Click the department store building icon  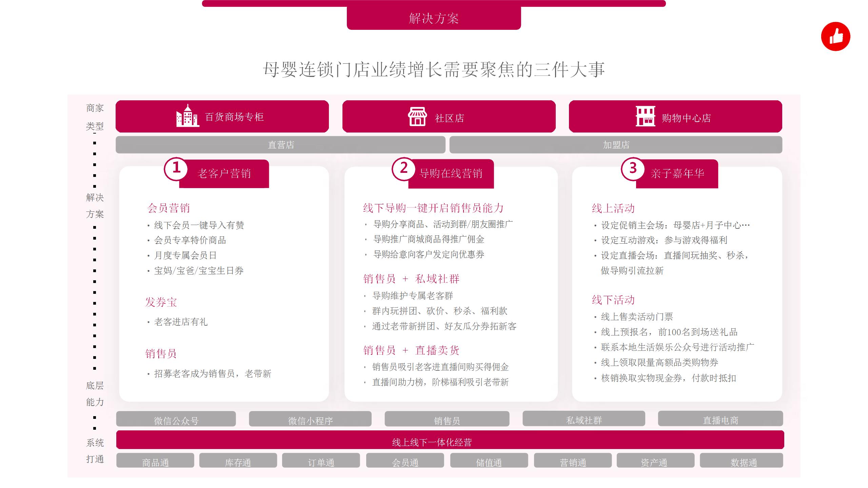pyautogui.click(x=187, y=116)
